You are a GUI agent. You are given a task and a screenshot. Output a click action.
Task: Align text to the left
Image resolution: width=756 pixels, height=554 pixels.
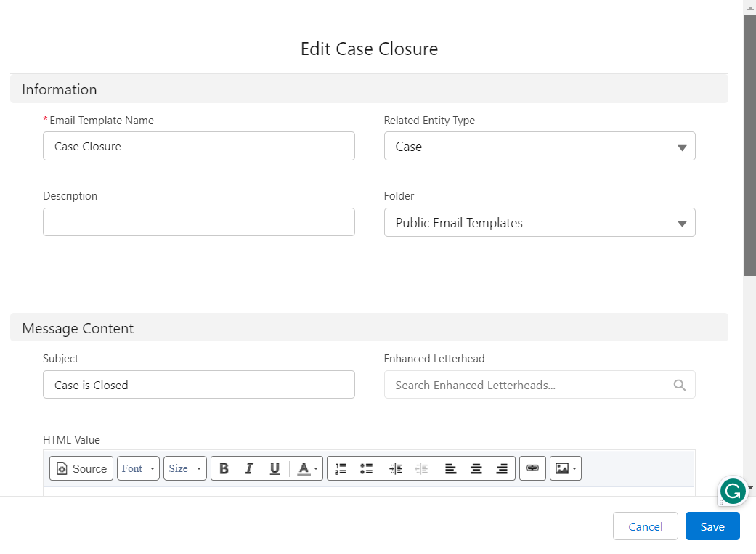click(450, 468)
